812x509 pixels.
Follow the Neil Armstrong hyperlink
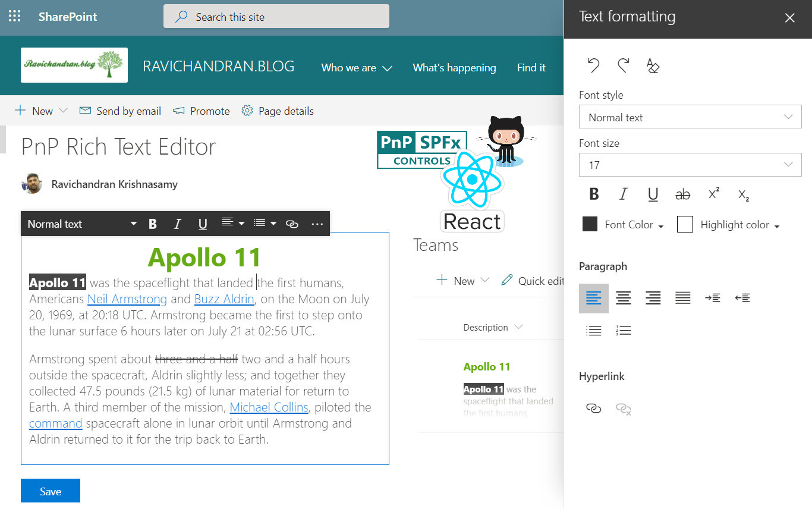coord(127,299)
